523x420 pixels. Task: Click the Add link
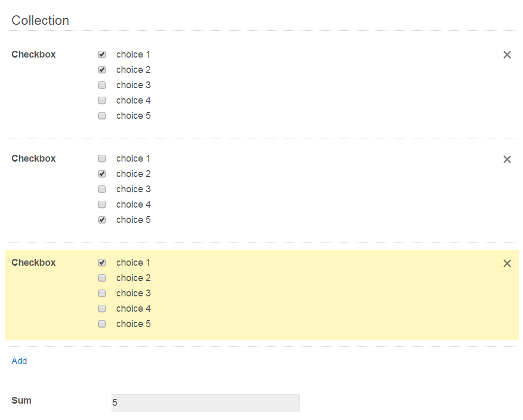tap(19, 361)
